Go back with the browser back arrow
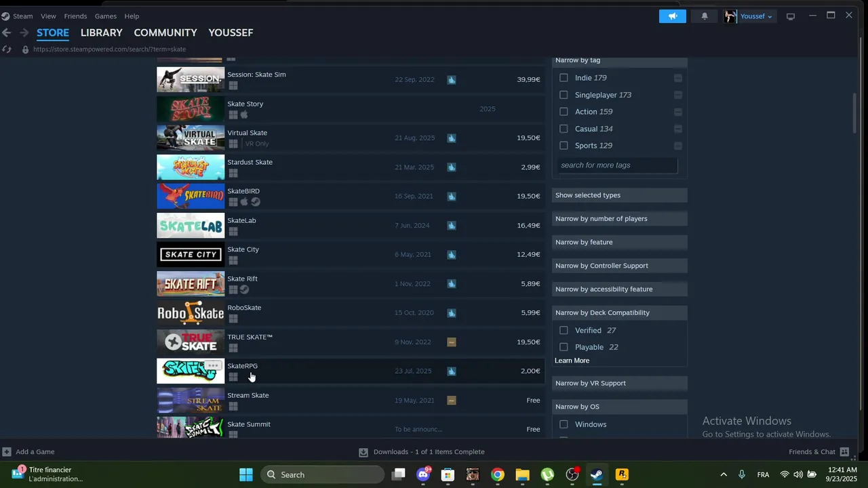The width and height of the screenshot is (868, 488). click(x=7, y=33)
